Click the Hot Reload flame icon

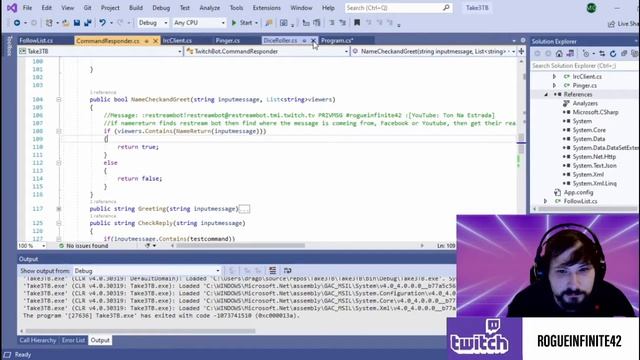269,23
